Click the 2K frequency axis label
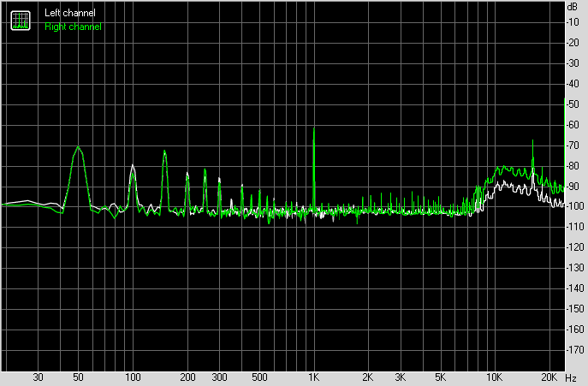This screenshot has width=588, height=386. point(368,377)
